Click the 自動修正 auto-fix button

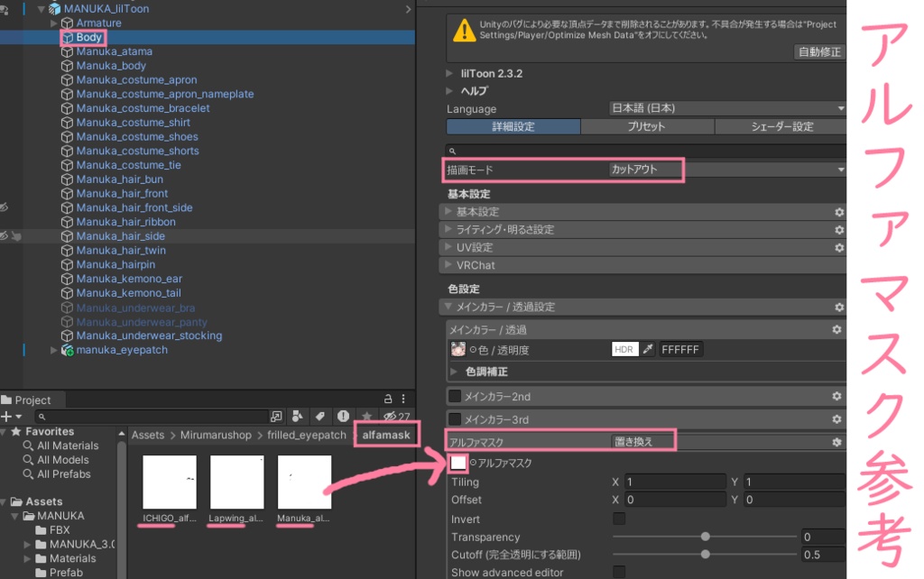coord(819,51)
